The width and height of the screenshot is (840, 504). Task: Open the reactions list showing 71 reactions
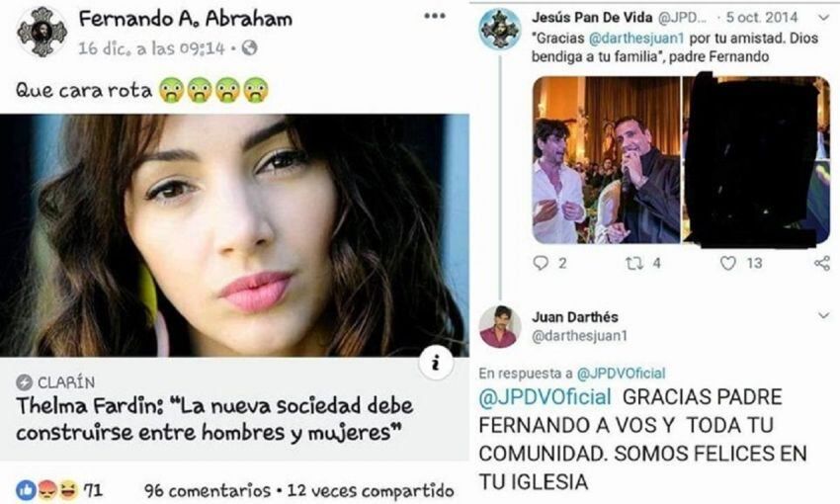point(58,490)
